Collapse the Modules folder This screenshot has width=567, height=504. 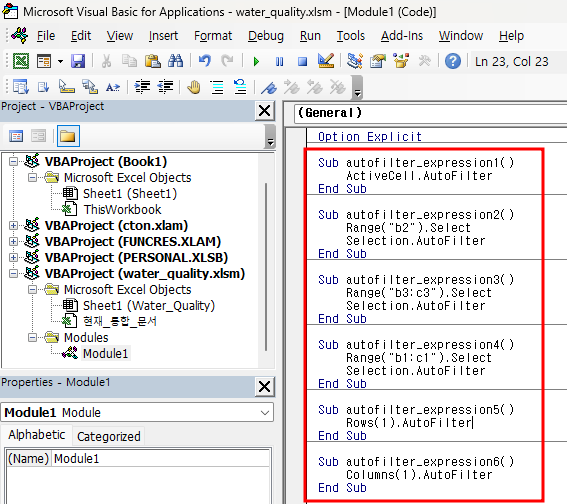[x=32, y=337]
